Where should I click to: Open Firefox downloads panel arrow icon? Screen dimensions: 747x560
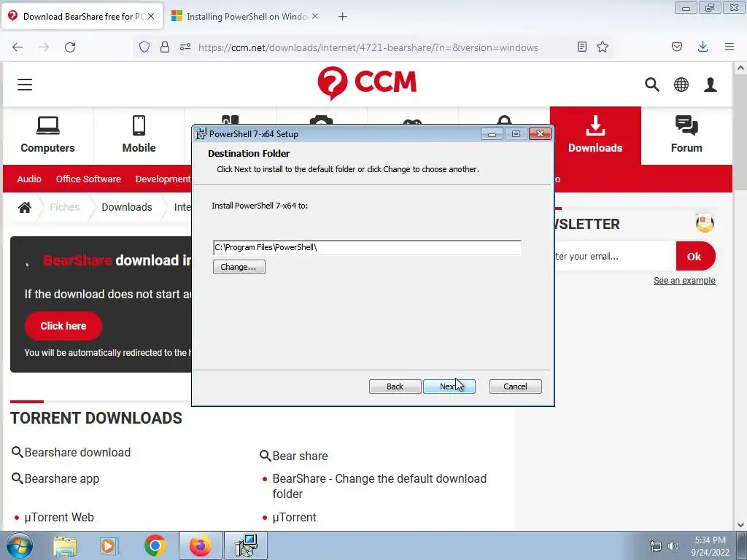pos(703,47)
